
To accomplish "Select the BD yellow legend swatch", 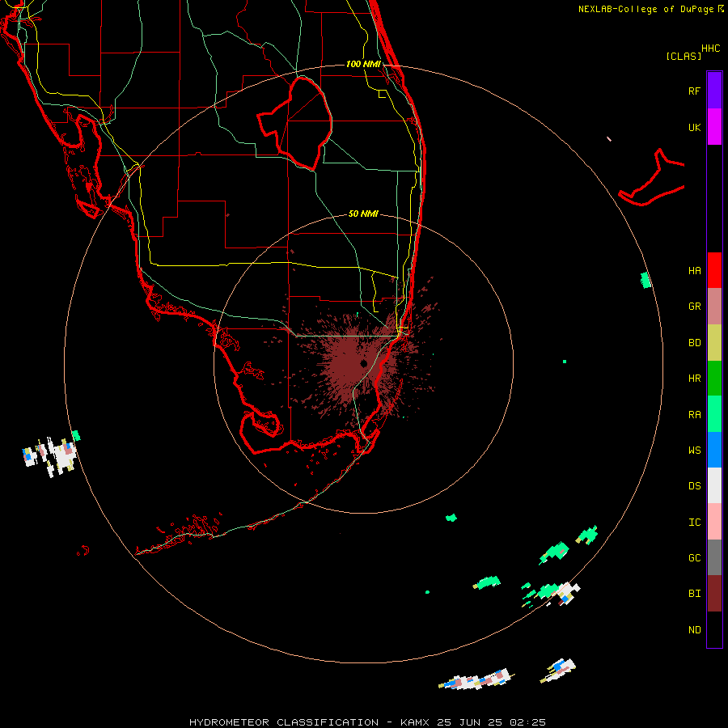I will (x=714, y=342).
